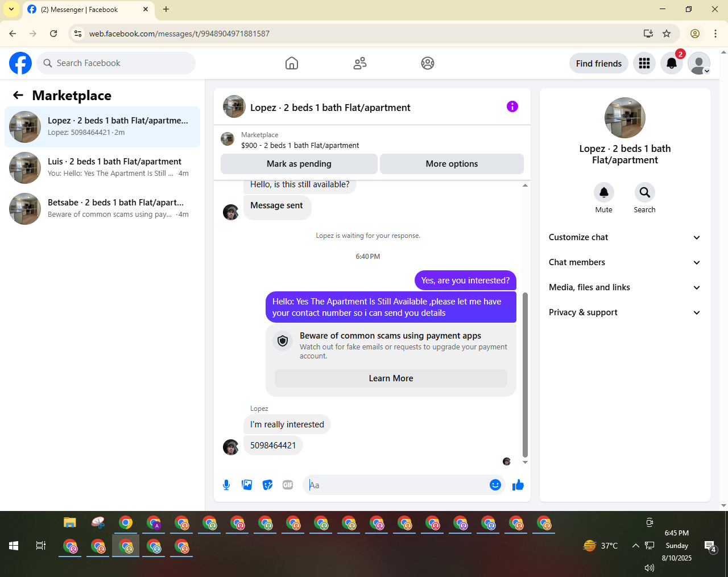Click the chat scrollbar thumb
The width and height of the screenshot is (728, 577).
click(525, 375)
